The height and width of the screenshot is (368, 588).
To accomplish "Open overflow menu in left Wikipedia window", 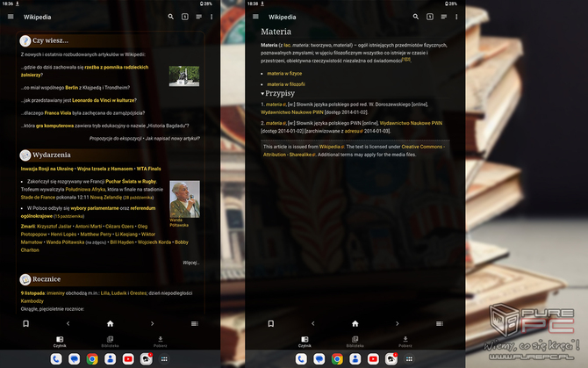I will (212, 17).
